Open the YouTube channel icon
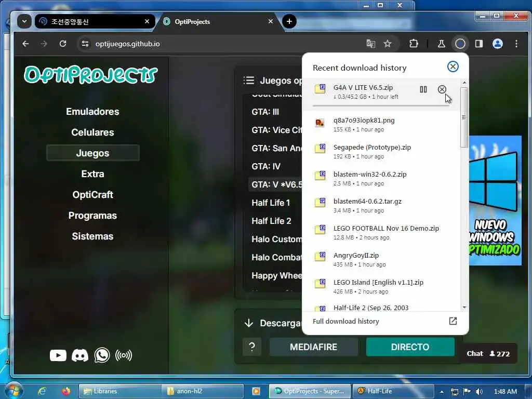This screenshot has height=399, width=532. (58, 355)
